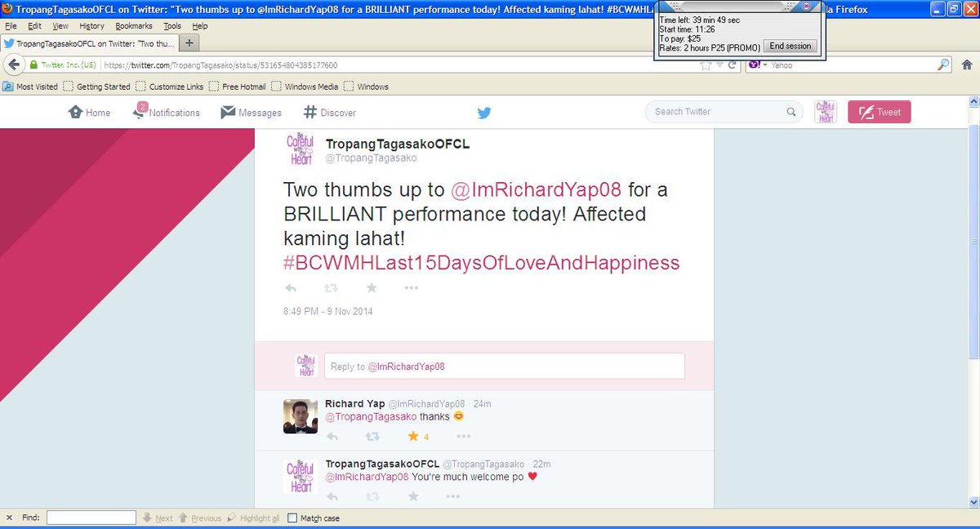
Task: Click the Twitter bird logo in the navbar
Action: point(484,113)
